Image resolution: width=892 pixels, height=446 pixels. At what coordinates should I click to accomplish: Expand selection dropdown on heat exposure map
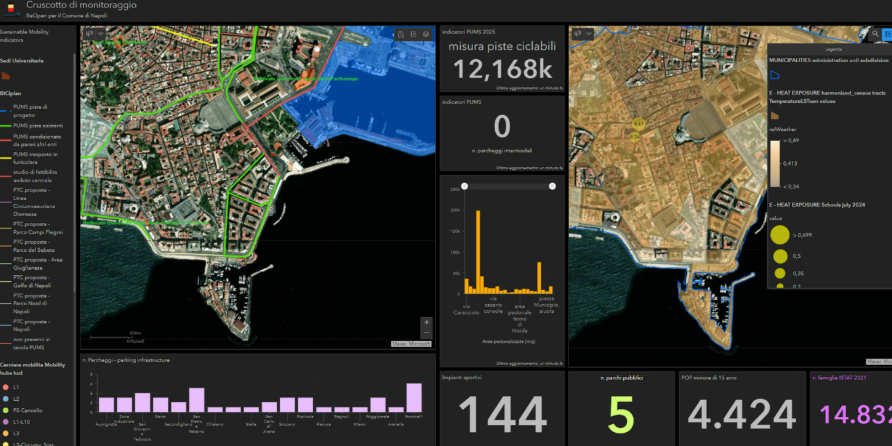(x=589, y=34)
